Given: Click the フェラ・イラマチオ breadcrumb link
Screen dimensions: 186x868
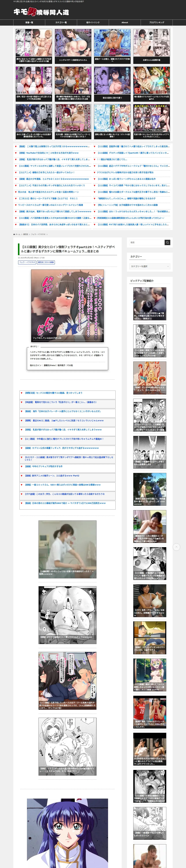Looking at the screenshot, I should pyautogui.click(x=38, y=234).
